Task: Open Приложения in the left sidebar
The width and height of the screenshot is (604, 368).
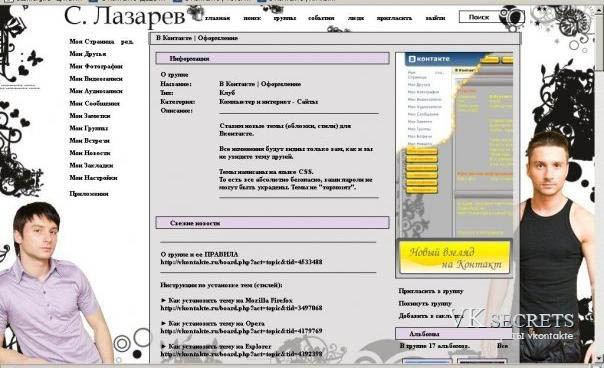Action: pos(89,194)
